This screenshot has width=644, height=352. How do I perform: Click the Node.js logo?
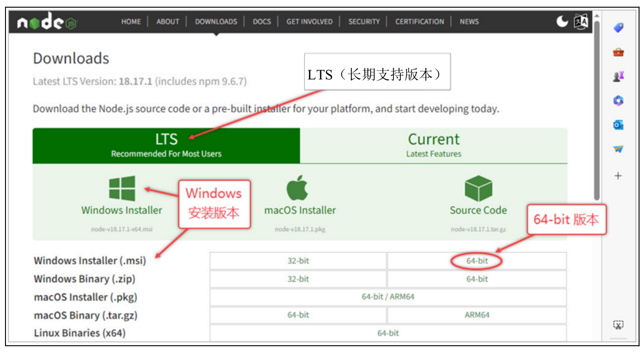click(47, 22)
